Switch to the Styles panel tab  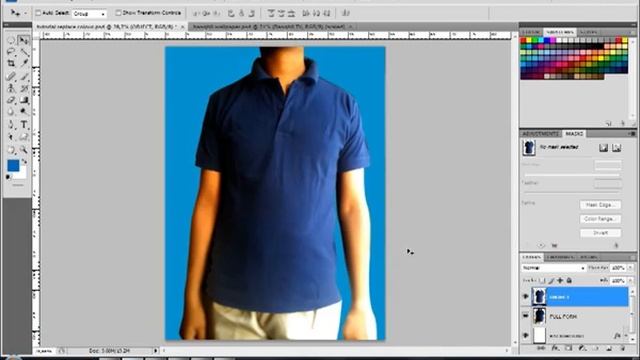coord(589,32)
